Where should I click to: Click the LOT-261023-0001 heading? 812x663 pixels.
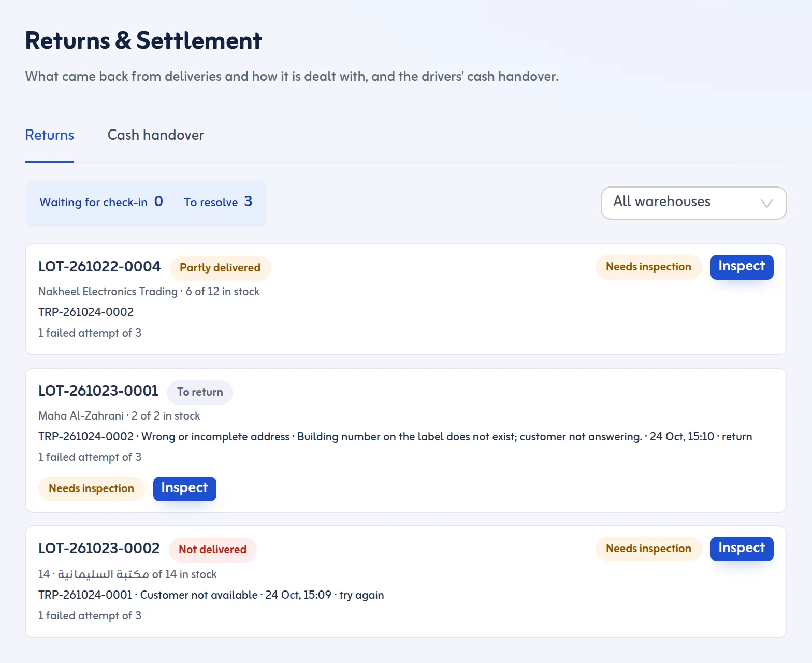click(98, 391)
